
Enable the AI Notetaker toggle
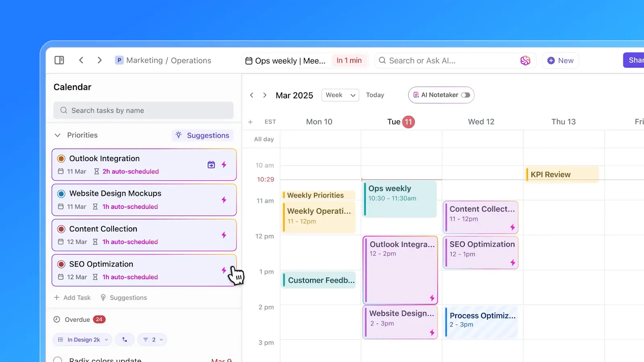coord(466,95)
